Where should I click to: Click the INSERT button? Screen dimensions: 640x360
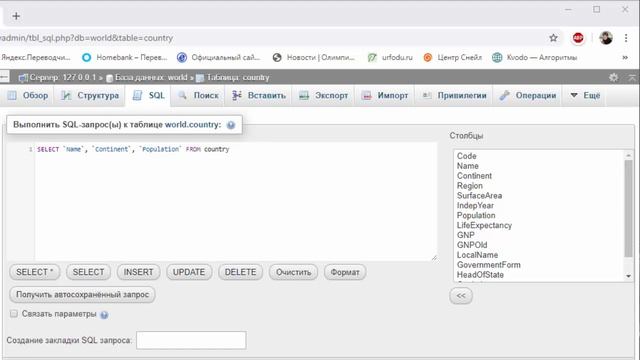pyautogui.click(x=138, y=272)
